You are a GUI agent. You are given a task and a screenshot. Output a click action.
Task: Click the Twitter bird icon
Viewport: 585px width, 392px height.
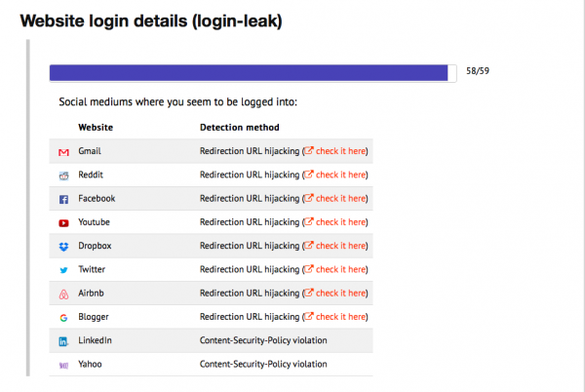point(63,270)
